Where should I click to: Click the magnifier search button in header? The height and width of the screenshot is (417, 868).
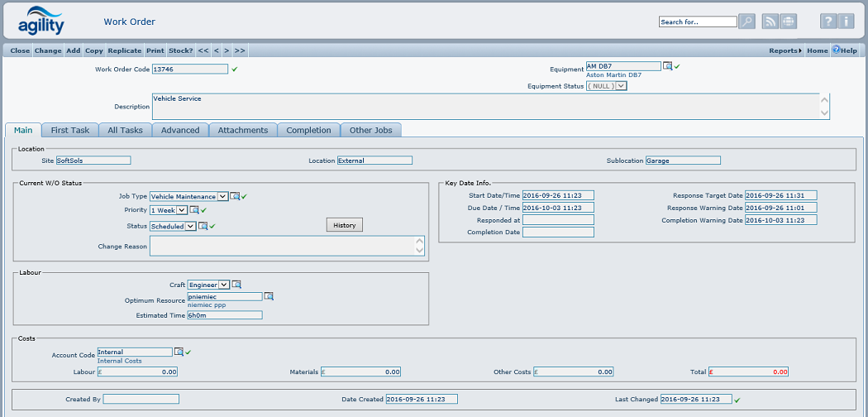747,22
